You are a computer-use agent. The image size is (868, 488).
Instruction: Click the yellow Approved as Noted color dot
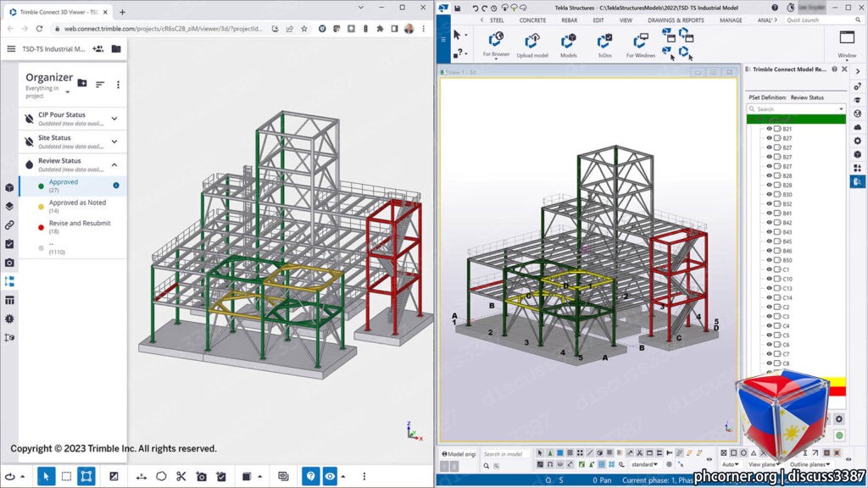(41, 207)
